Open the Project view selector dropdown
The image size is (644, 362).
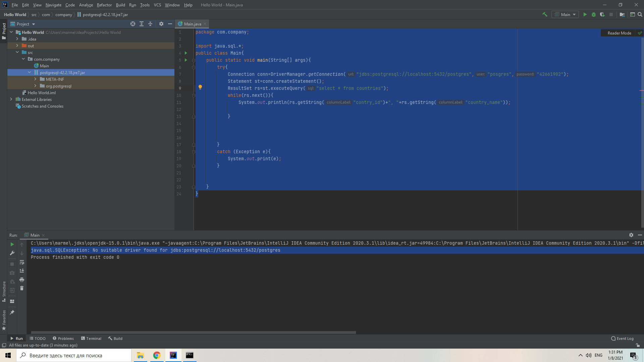23,24
